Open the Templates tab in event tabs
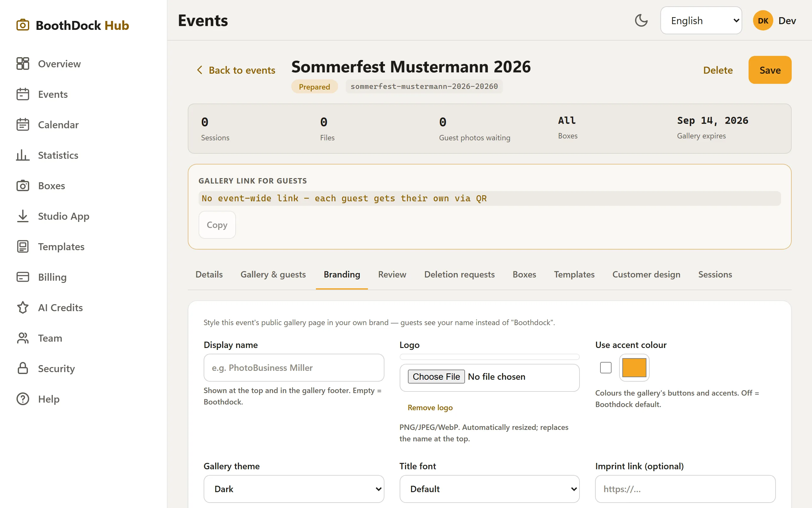The image size is (812, 508). (x=574, y=275)
